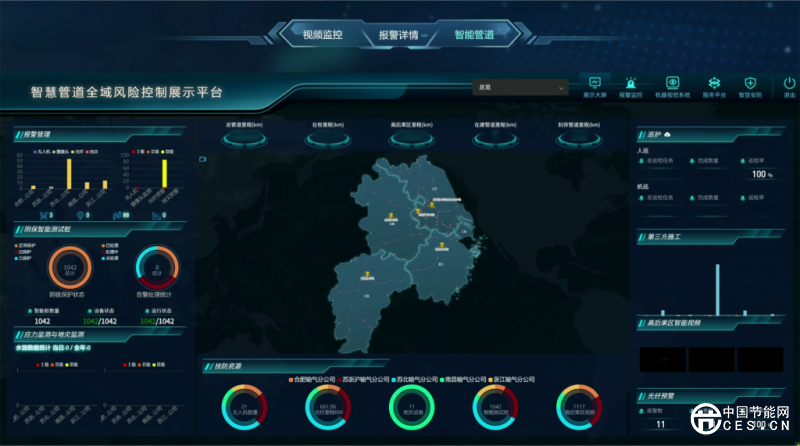
Task: Click the small camera icon above the map
Action: pos(203,159)
